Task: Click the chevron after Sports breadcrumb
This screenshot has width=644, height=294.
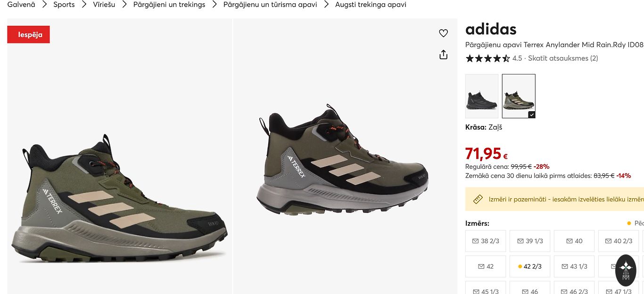Action: [x=84, y=5]
